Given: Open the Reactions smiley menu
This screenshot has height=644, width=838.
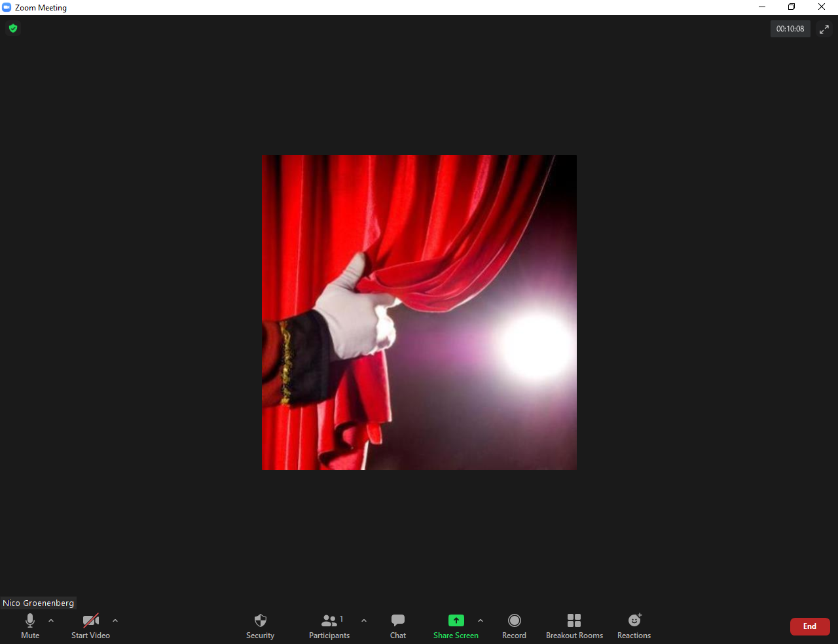Looking at the screenshot, I should tap(634, 626).
